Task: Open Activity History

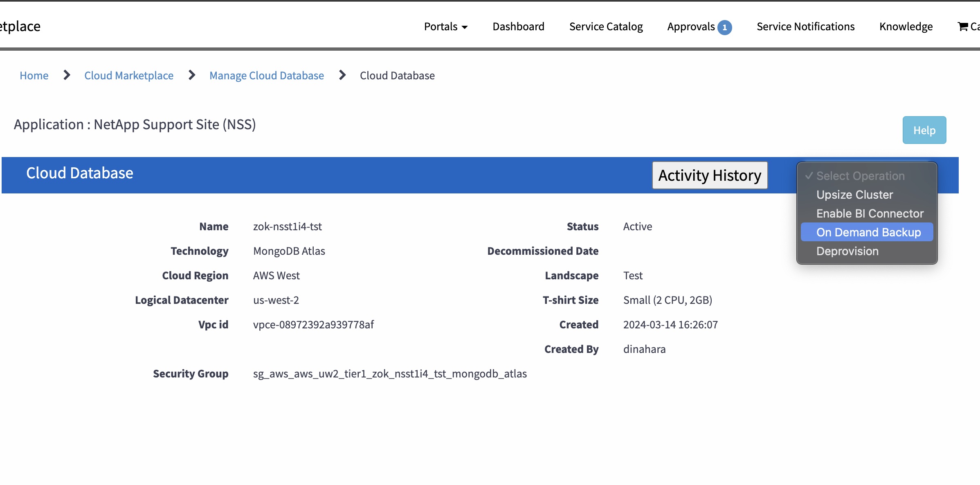Action: (x=710, y=175)
